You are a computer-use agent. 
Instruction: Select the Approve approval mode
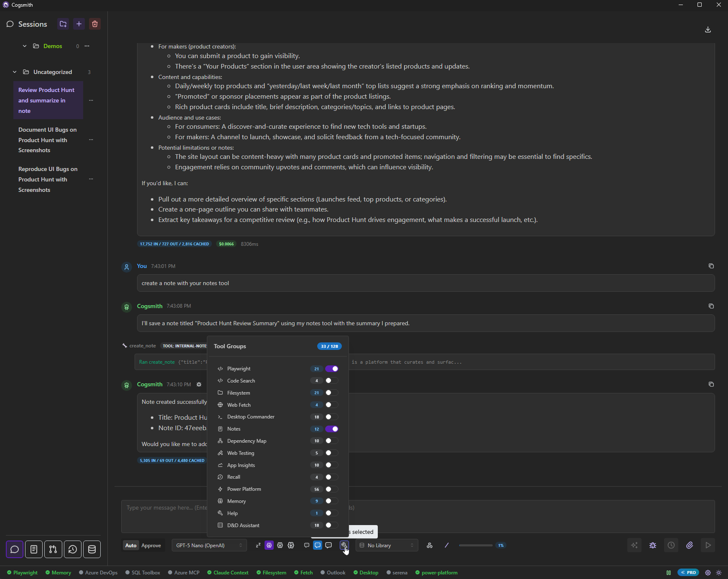(151, 545)
